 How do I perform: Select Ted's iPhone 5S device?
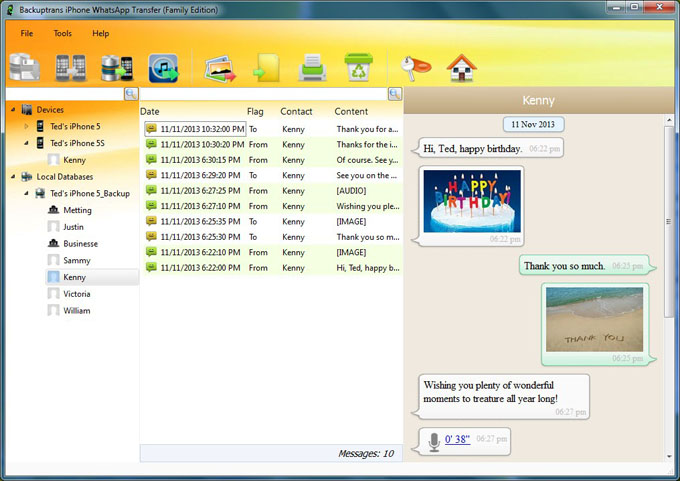tap(77, 143)
